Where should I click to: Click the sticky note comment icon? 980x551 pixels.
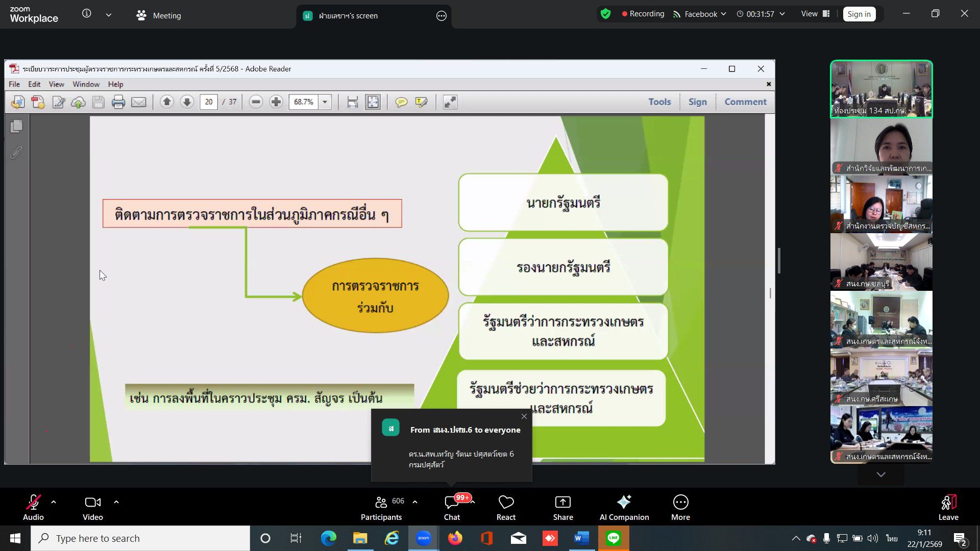pos(401,102)
